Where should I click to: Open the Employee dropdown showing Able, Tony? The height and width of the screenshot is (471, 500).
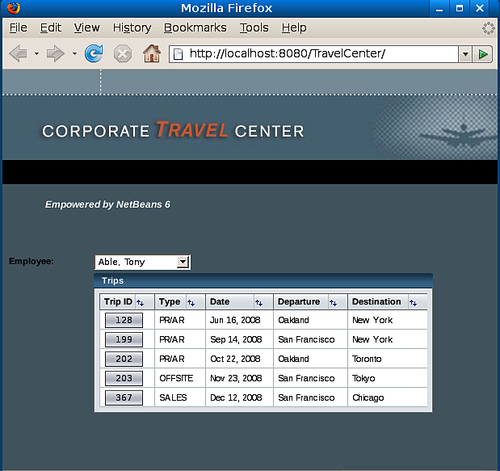[x=143, y=262]
